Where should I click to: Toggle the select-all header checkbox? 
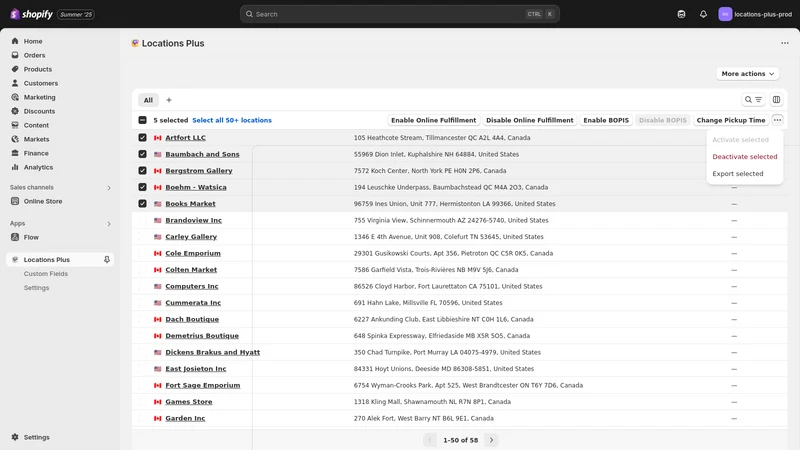(x=142, y=120)
